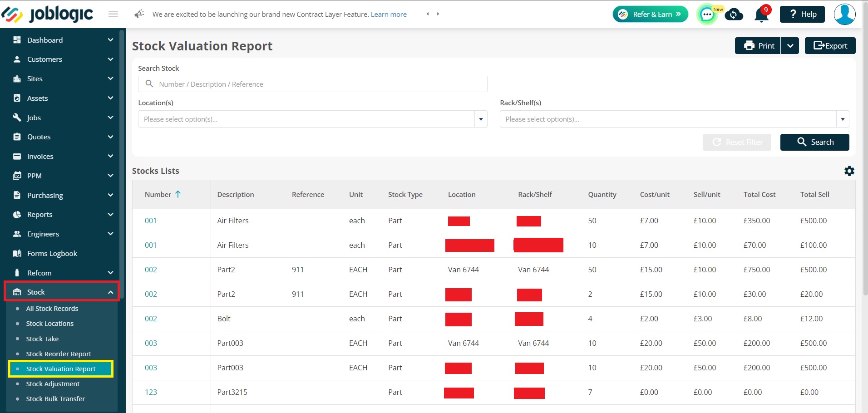The image size is (868, 413).
Task: Open Stock Reorder Report
Action: pos(59,354)
